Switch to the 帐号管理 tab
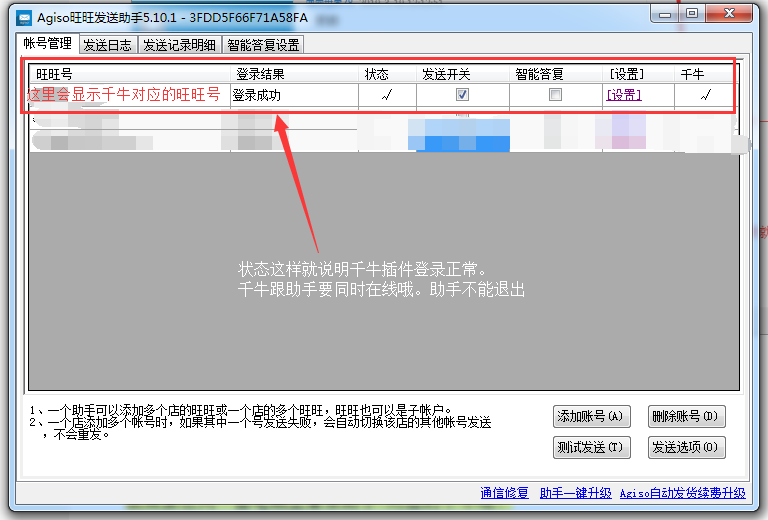This screenshot has height=520, width=768. click(x=48, y=44)
